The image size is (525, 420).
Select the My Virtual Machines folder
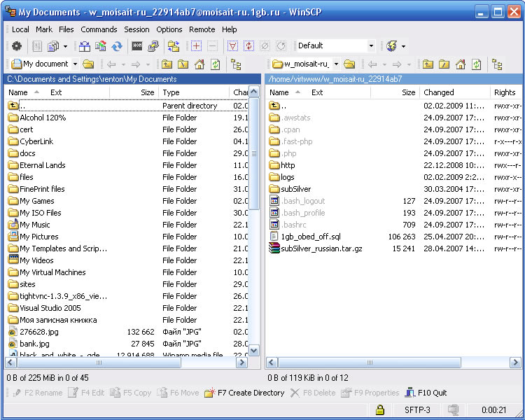click(x=52, y=272)
